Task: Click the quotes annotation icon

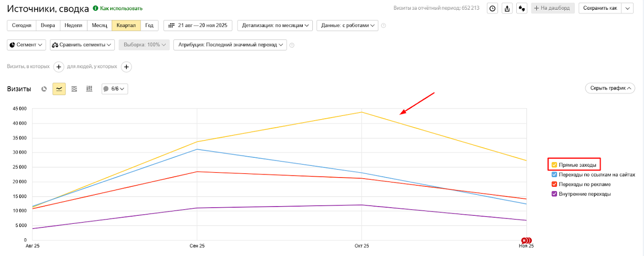Action: pos(521,9)
